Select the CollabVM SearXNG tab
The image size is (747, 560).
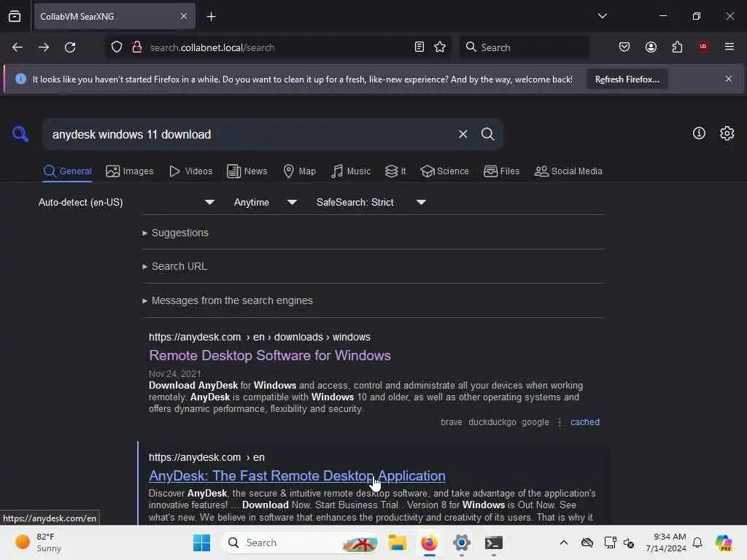click(115, 17)
